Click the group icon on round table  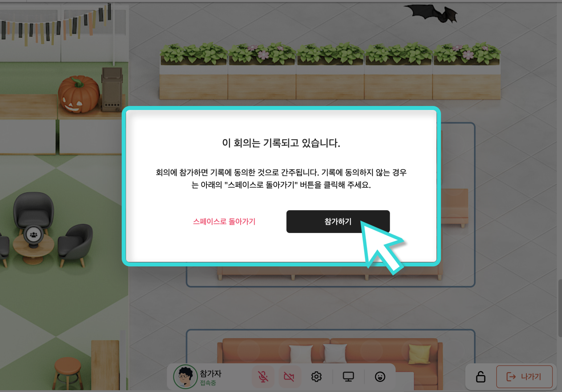[34, 235]
